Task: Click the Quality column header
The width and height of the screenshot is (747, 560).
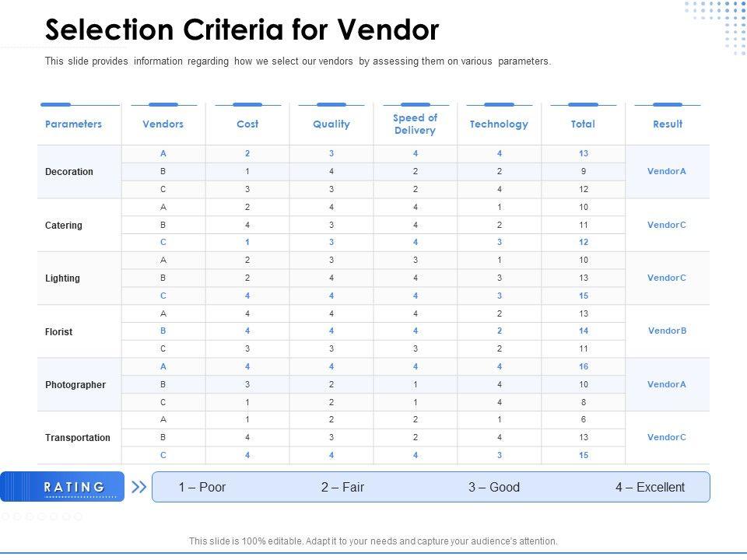Action: 331,124
